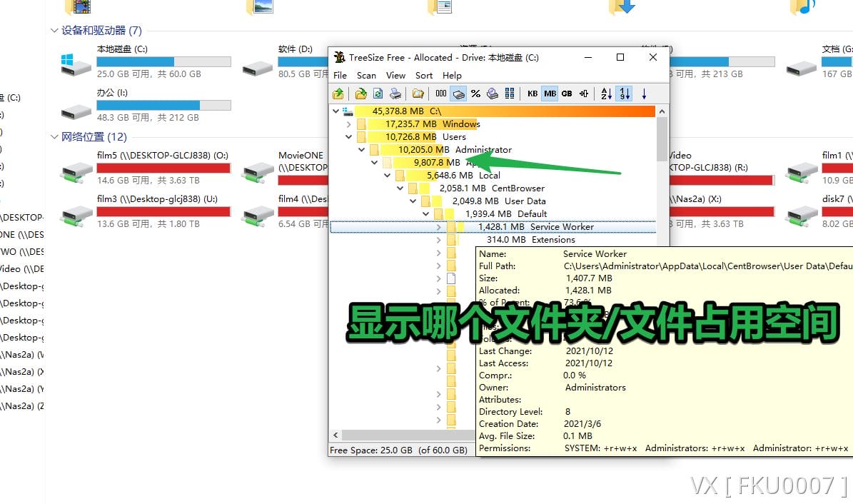Open 办公 (I:) drive in Explorer

coord(147,105)
